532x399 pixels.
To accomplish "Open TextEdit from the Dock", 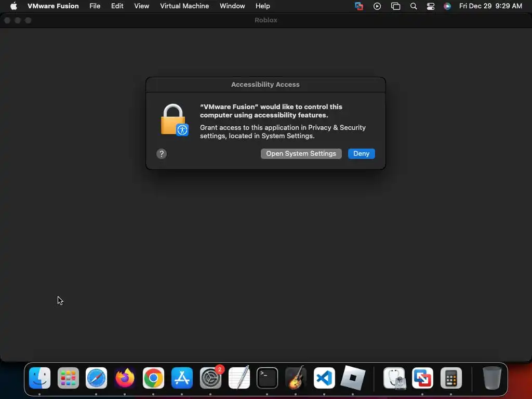I will click(239, 378).
